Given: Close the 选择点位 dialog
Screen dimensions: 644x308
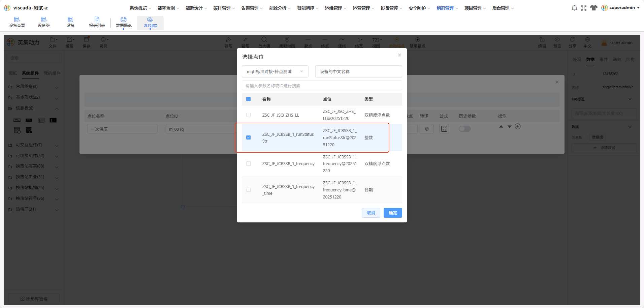Looking at the screenshot, I should pos(399,55).
